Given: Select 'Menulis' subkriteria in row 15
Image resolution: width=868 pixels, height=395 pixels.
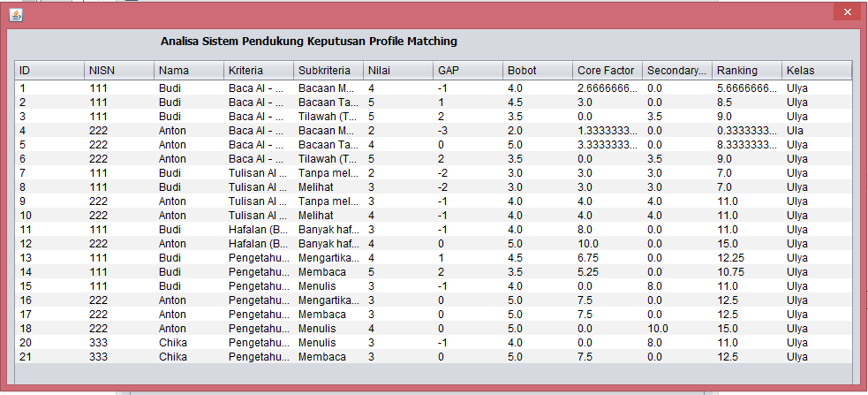Looking at the screenshot, I should 328,285.
